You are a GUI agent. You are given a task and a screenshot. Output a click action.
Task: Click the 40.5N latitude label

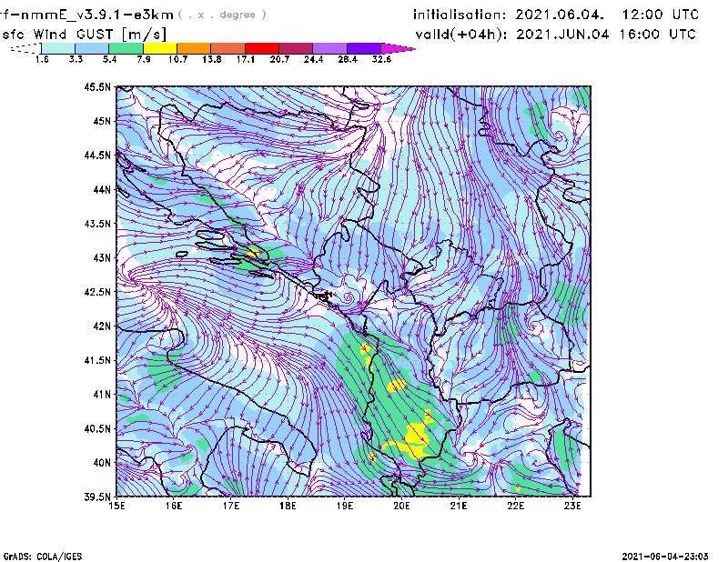click(x=97, y=428)
